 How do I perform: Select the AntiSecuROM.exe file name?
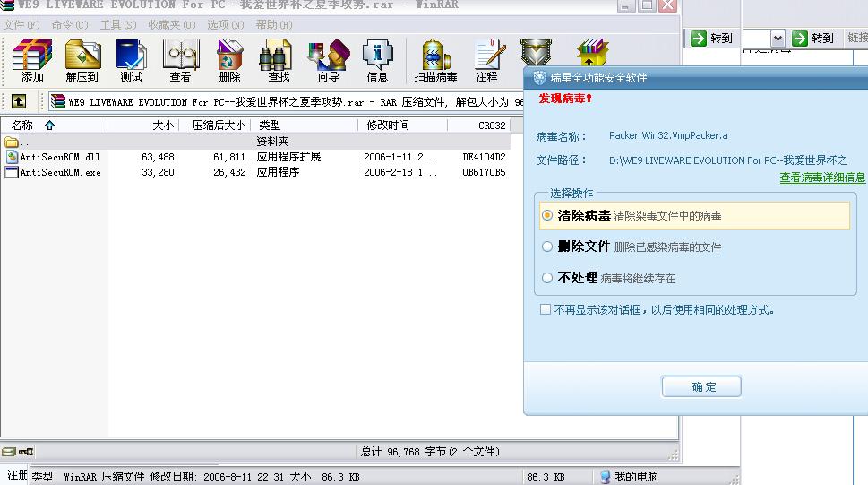pos(60,173)
